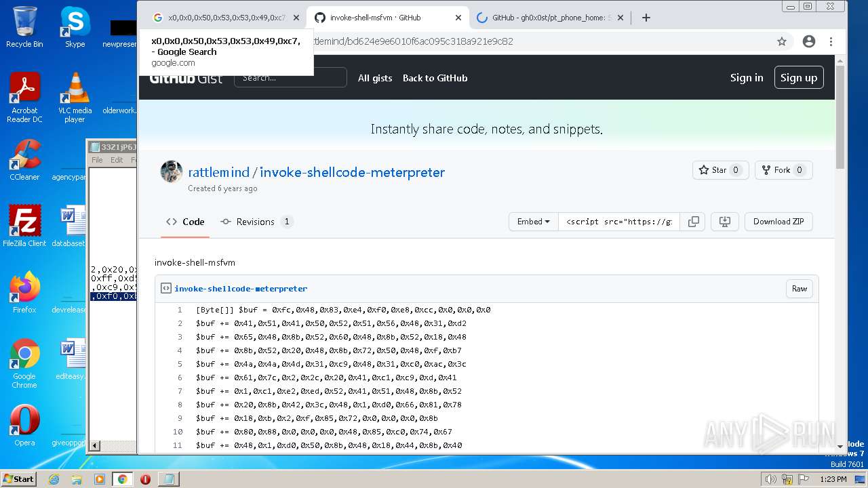Launch FileZilla Client shortcut
The height and width of the screenshot is (488, 868).
click(x=24, y=226)
